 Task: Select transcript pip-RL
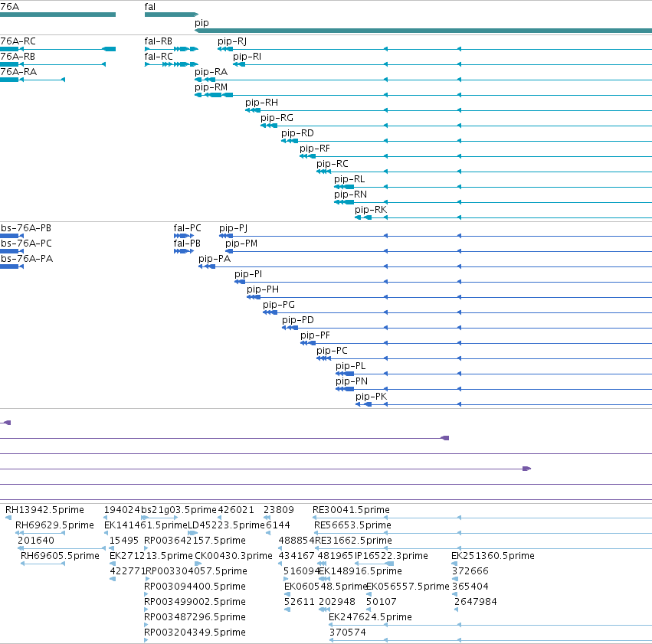pyautogui.click(x=349, y=179)
